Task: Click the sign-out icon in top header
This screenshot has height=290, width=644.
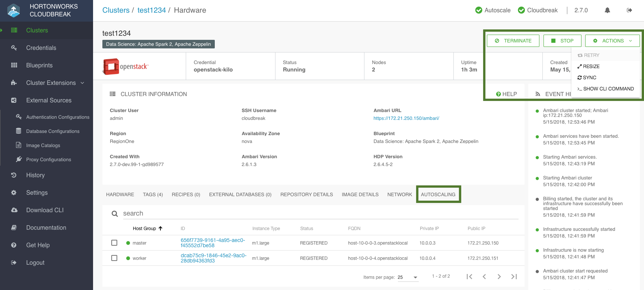Action: 629,10
